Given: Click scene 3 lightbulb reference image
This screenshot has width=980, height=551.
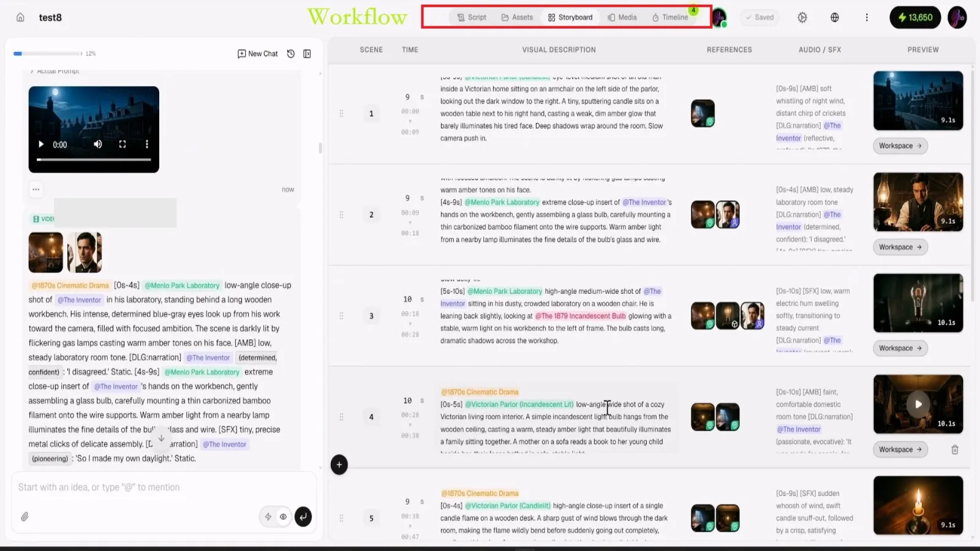Looking at the screenshot, I should point(728,316).
